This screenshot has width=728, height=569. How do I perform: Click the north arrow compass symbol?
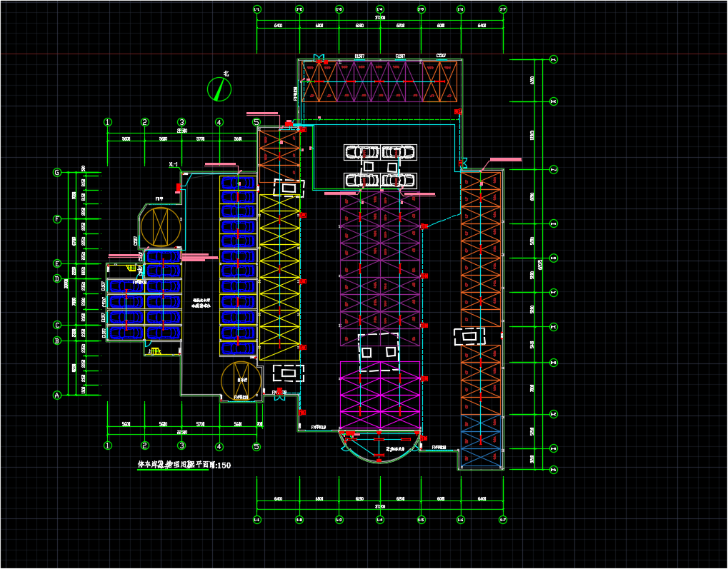219,89
